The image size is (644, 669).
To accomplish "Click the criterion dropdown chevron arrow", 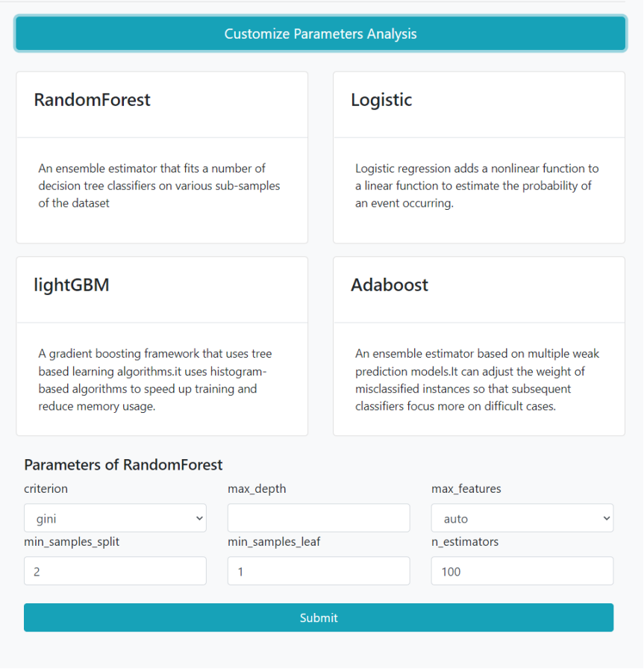I will [199, 518].
